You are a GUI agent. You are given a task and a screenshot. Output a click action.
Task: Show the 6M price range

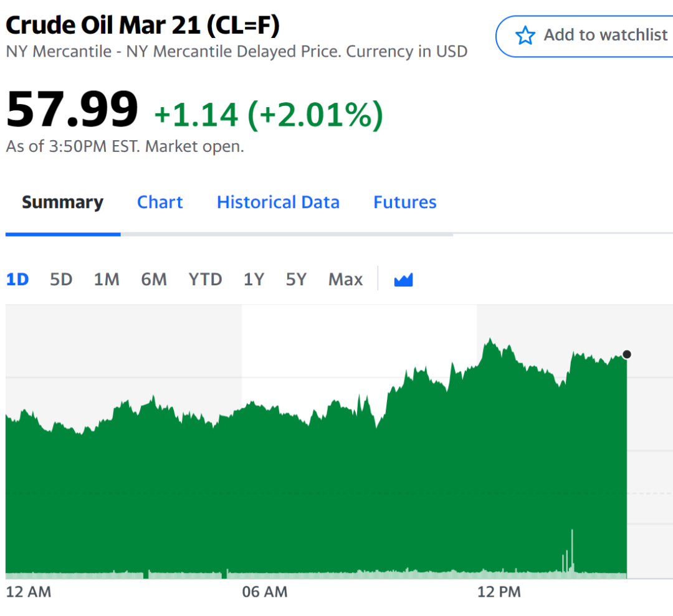pyautogui.click(x=154, y=280)
